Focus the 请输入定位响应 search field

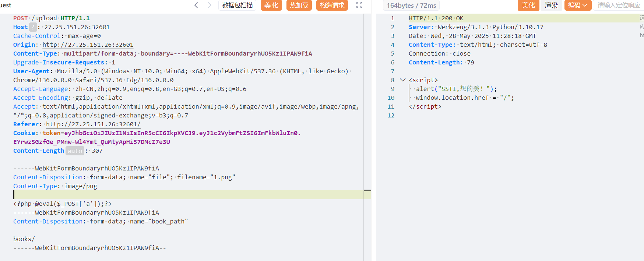tap(619, 5)
